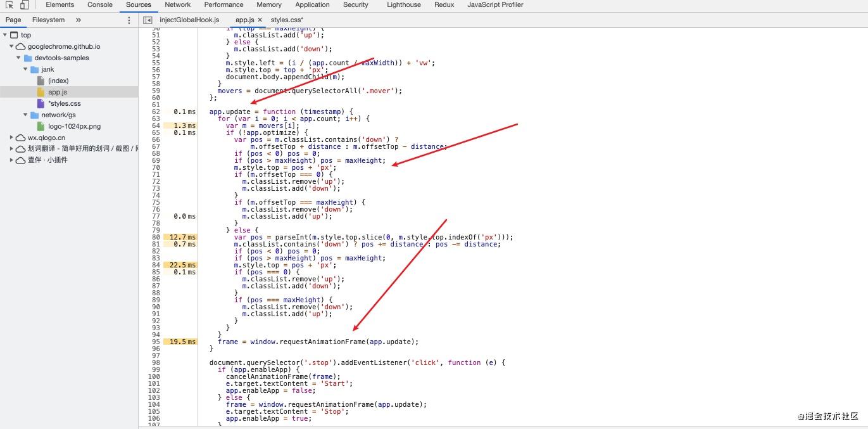
Task: Select the wx.qlogo.cn tree label
Action: pyautogui.click(x=46, y=138)
